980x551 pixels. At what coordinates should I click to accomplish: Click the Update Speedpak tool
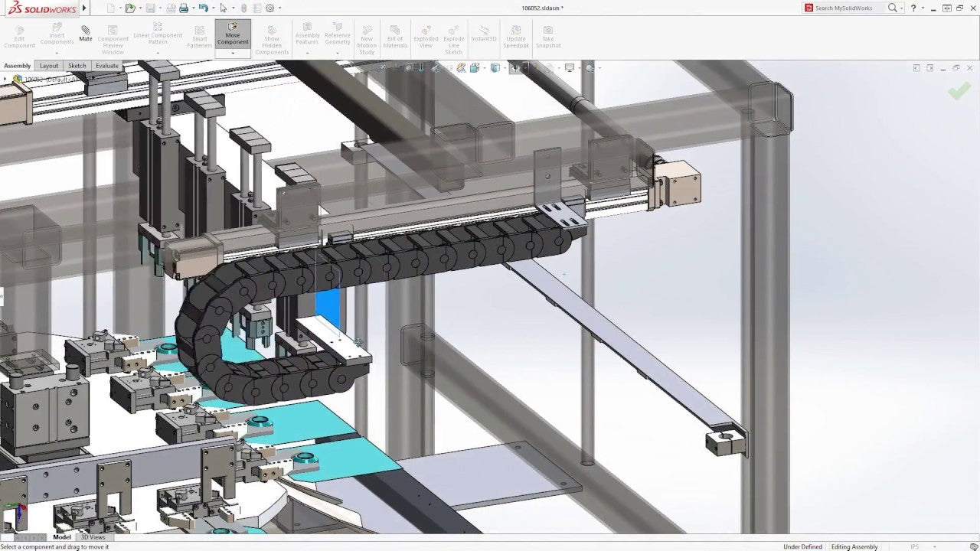pos(516,36)
